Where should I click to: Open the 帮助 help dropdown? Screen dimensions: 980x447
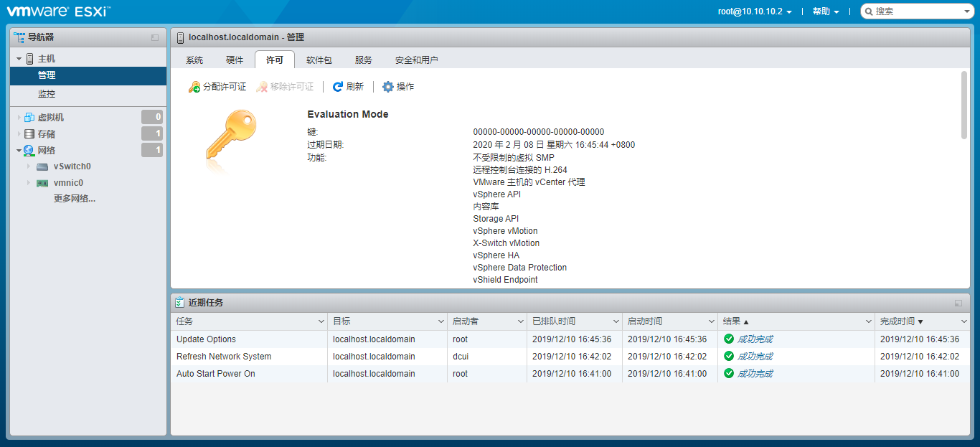[x=826, y=11]
